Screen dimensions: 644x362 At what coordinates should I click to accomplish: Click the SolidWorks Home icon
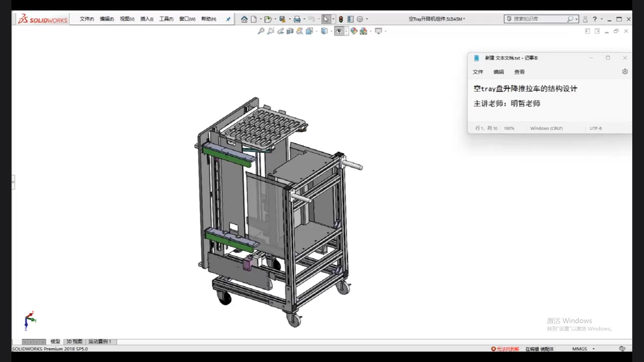point(244,19)
